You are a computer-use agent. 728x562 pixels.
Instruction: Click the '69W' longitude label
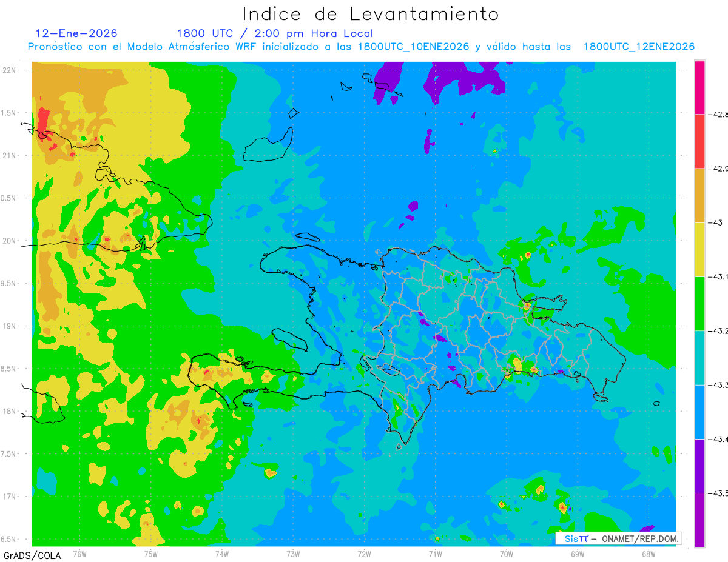(x=578, y=554)
